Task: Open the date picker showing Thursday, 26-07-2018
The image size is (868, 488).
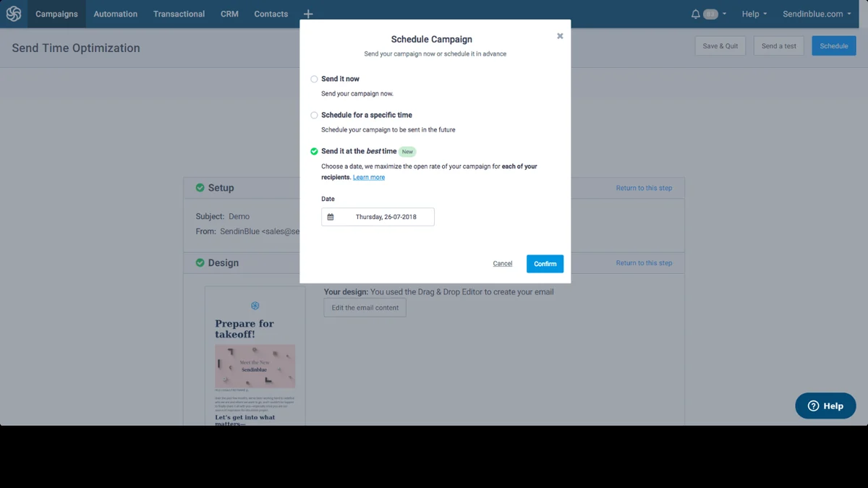Action: [378, 216]
